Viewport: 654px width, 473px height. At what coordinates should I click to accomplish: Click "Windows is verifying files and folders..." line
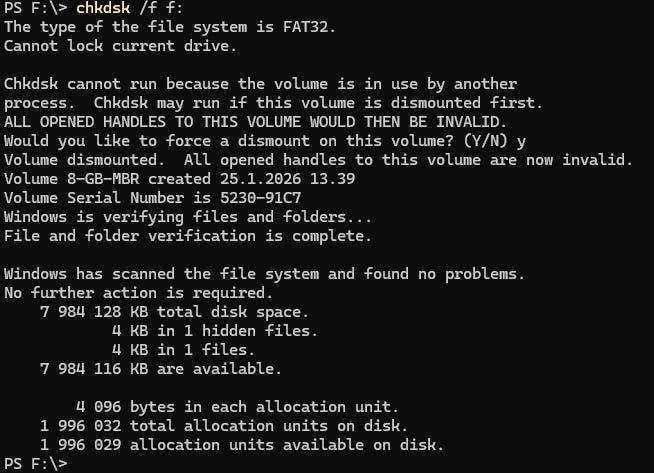(187, 217)
